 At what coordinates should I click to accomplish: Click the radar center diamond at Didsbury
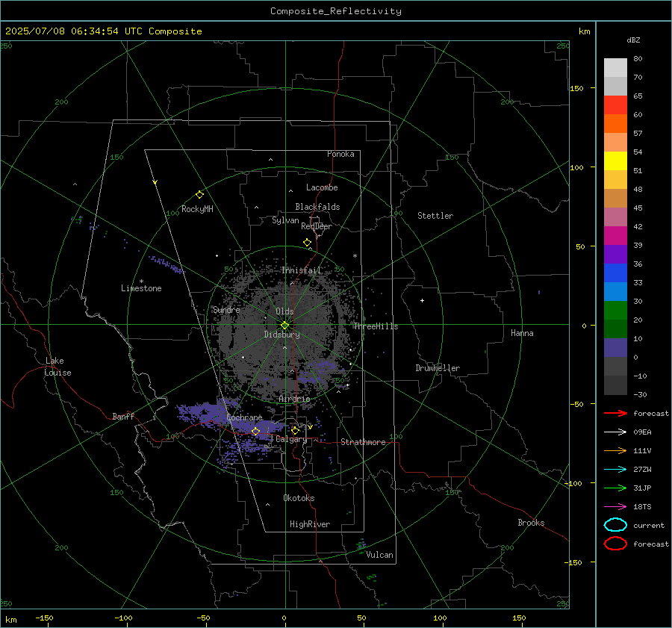click(284, 326)
